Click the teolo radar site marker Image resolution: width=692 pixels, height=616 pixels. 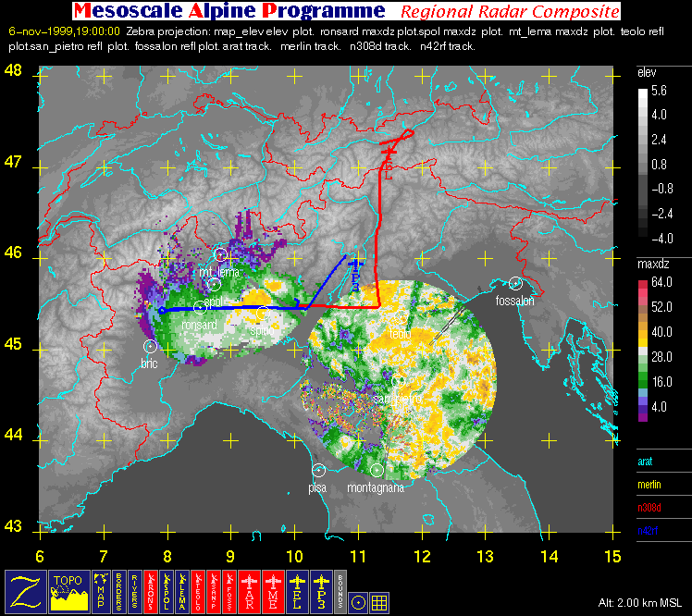point(401,317)
